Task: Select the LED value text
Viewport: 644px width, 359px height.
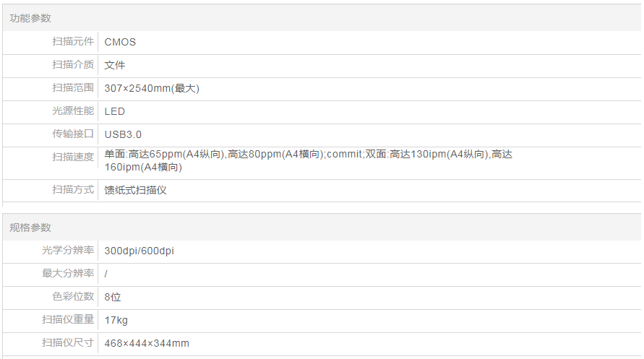Action: (115, 111)
